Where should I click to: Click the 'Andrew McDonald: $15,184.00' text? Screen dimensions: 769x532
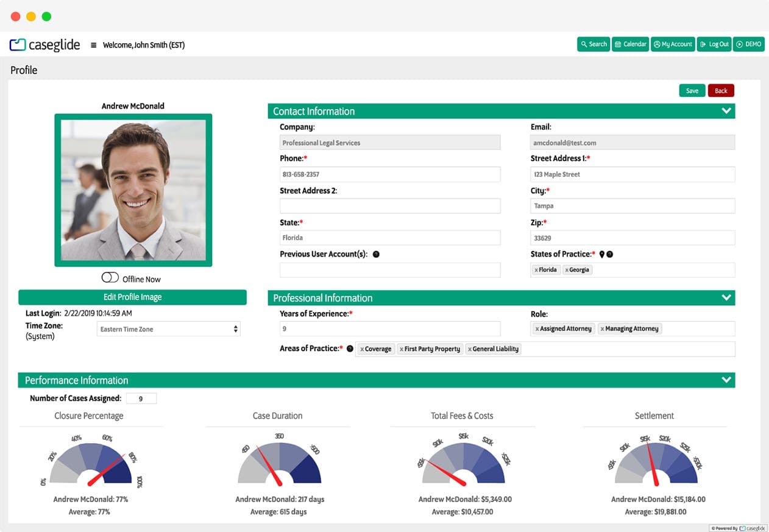(658, 499)
